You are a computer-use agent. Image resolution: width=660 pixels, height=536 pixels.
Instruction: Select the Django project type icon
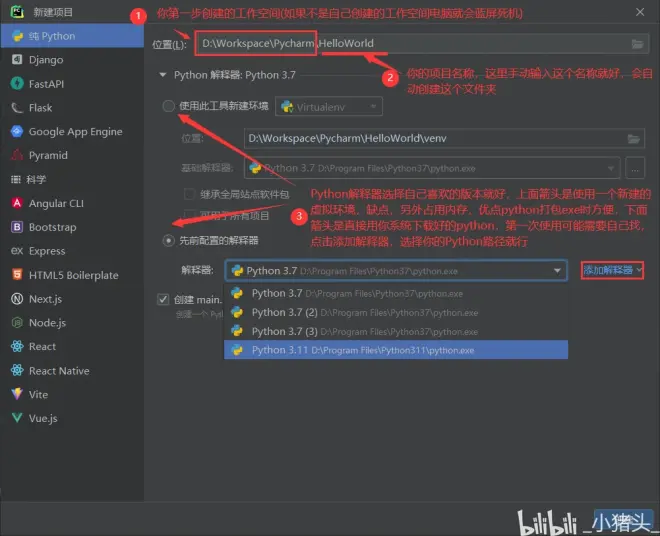[18, 60]
